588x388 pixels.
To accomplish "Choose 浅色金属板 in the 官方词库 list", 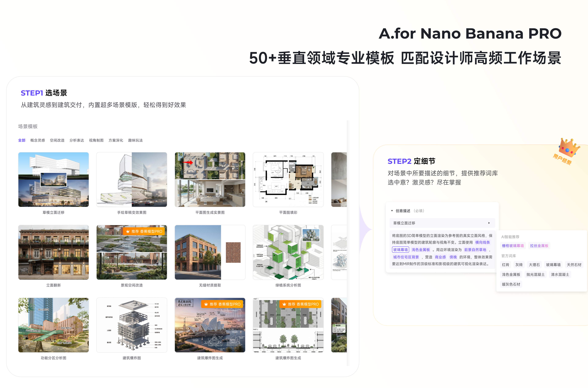I will click(511, 274).
